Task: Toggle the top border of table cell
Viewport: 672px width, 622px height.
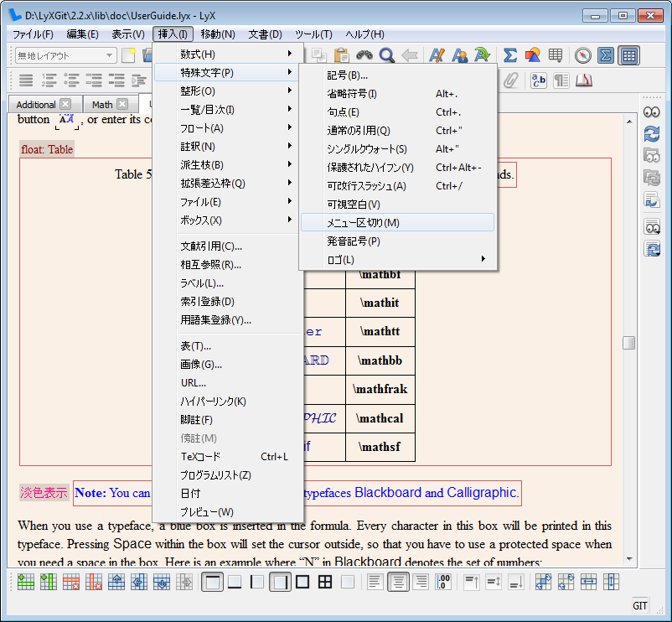Action: [x=213, y=582]
